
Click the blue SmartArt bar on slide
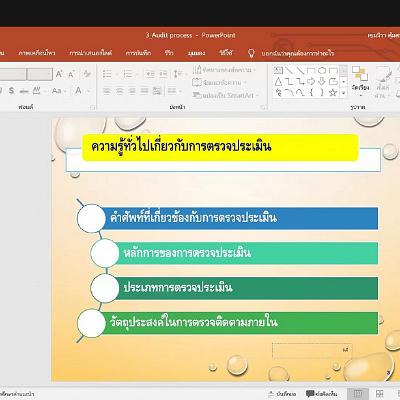[239, 218]
